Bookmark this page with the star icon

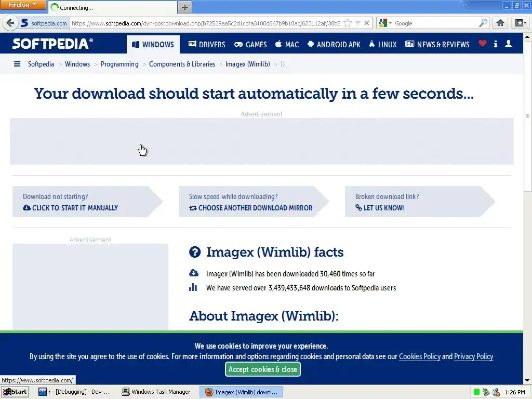(x=348, y=23)
